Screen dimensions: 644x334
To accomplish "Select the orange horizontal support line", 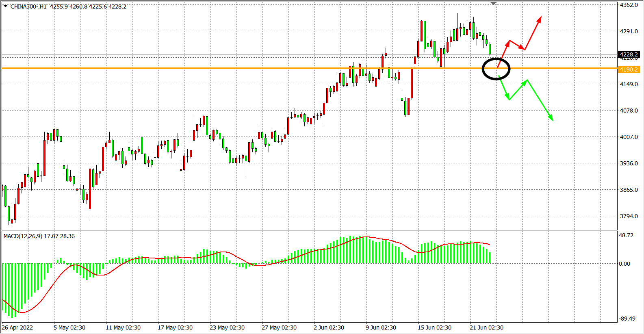I will point(244,68).
